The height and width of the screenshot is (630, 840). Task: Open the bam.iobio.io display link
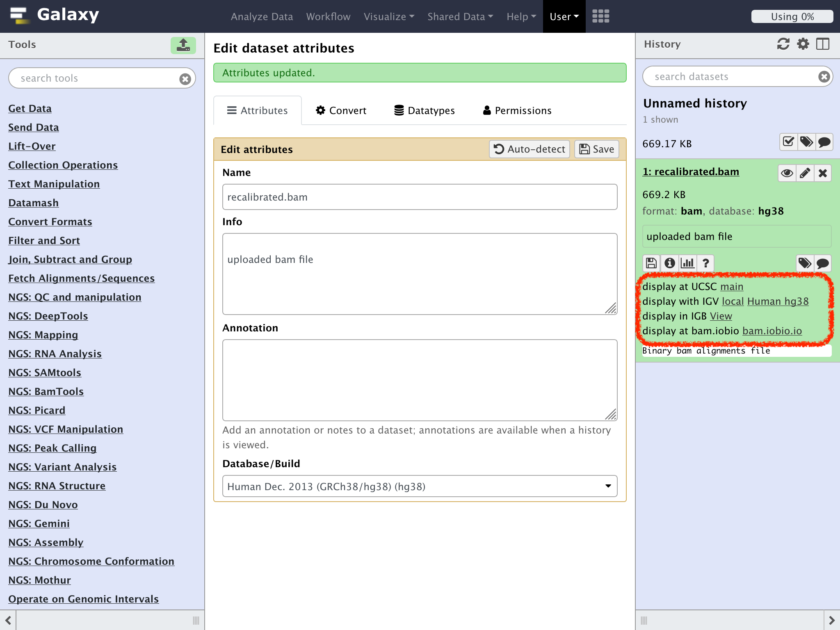[772, 331]
